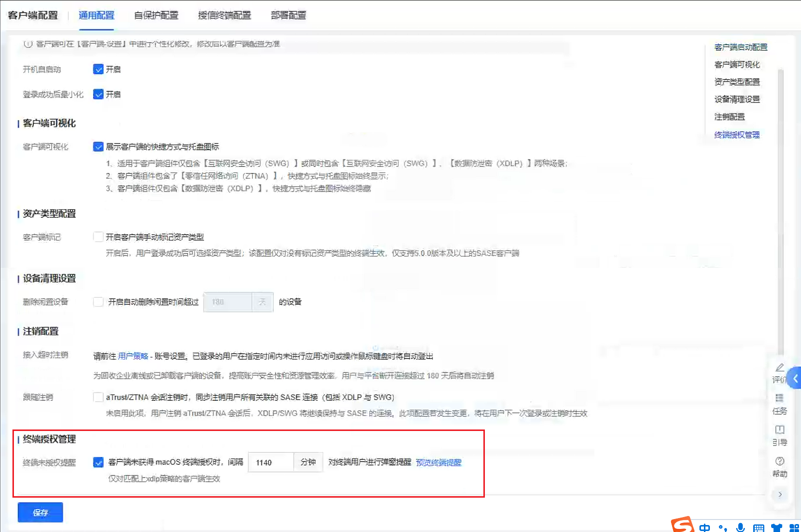Click the 客户端配置 page title
The height and width of the screenshot is (532, 801).
[x=33, y=15]
